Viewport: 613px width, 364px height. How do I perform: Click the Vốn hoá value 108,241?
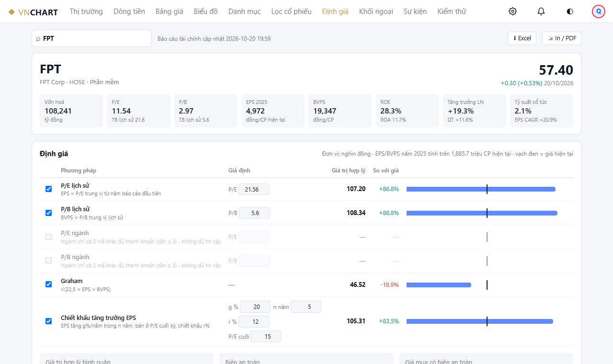[x=58, y=111]
